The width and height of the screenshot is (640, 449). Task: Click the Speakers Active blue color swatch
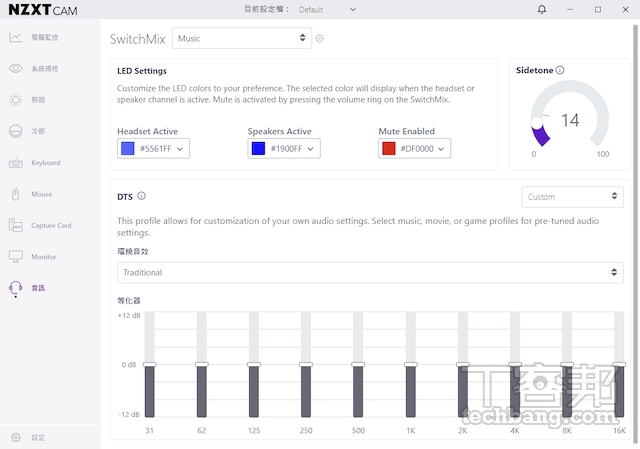[x=258, y=149]
